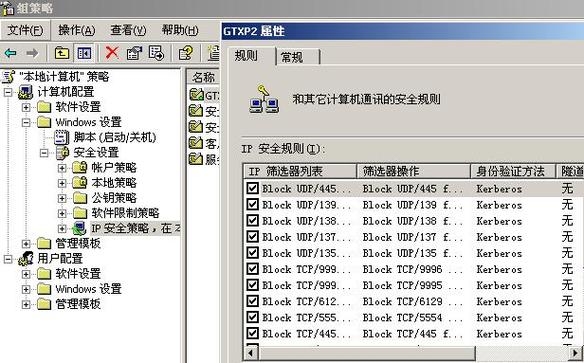The height and width of the screenshot is (363, 584).
Task: Click the GT policy icon in list
Action: [196, 95]
